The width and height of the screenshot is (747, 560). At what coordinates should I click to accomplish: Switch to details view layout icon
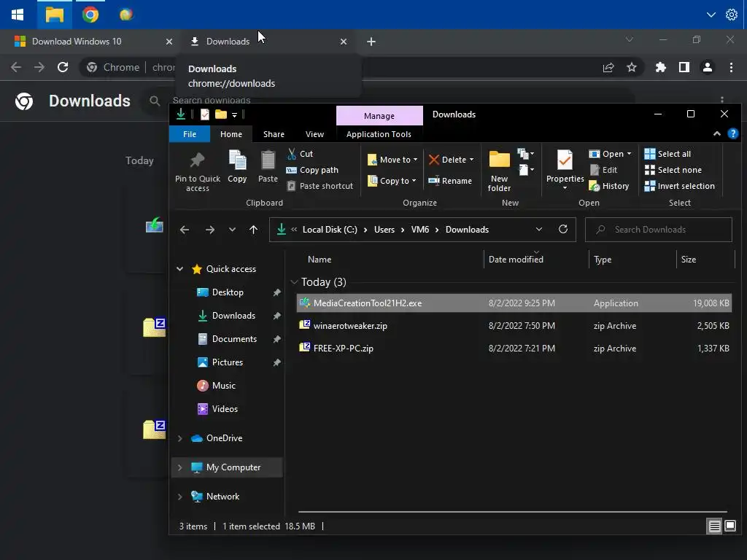pos(715,526)
